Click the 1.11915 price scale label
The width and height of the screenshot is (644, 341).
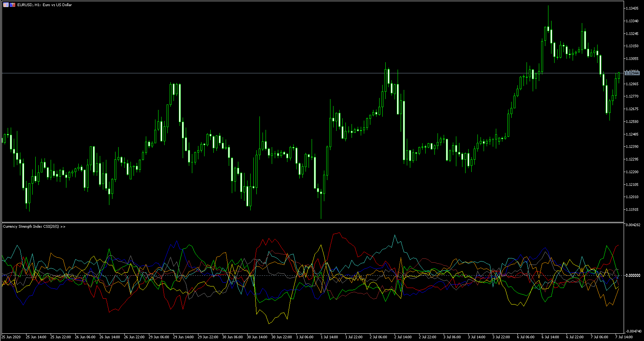[632, 210]
